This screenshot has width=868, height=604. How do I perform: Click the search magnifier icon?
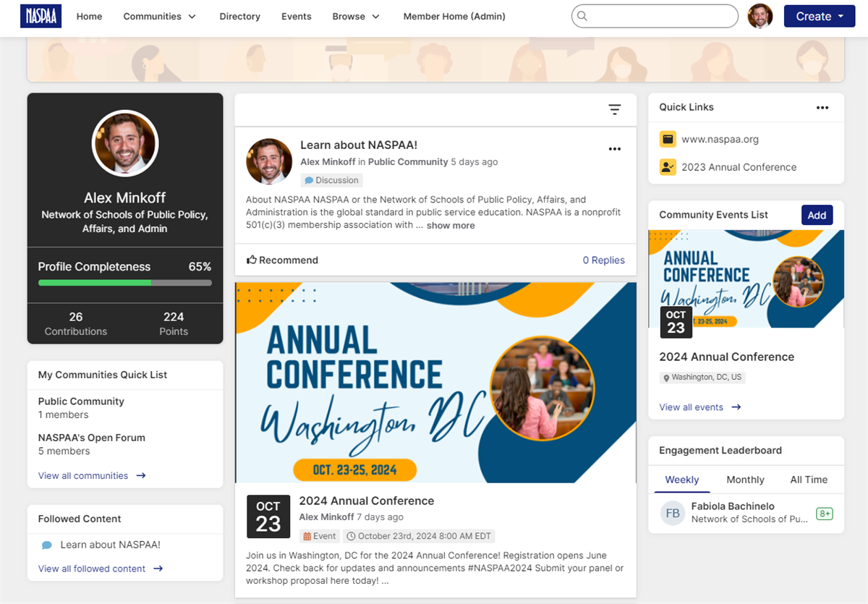point(582,16)
